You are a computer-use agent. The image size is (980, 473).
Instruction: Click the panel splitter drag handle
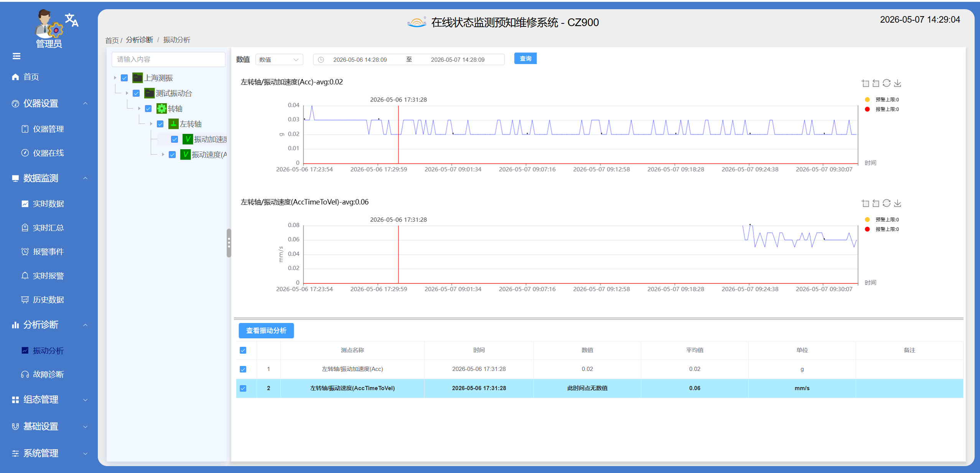[x=229, y=243]
